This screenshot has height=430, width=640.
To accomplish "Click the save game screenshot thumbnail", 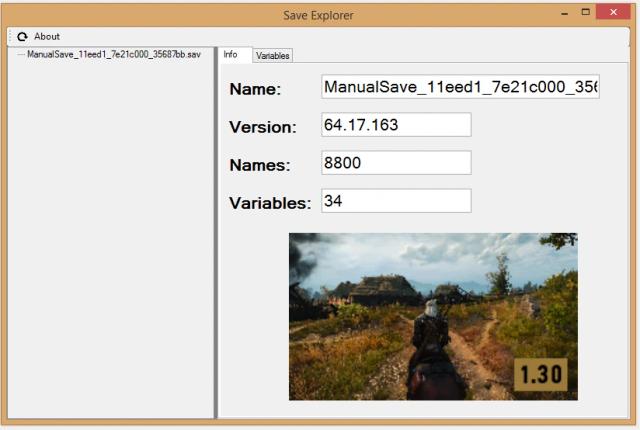I will [x=433, y=316].
